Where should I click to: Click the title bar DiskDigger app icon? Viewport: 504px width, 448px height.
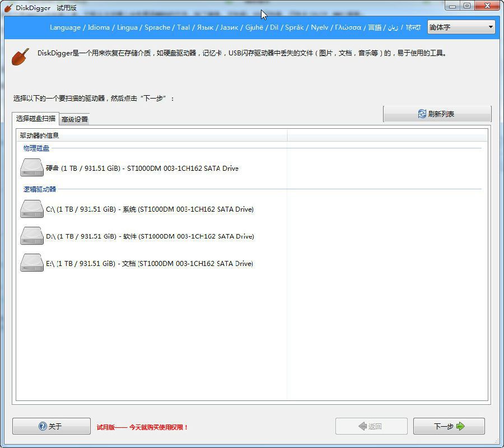click(x=8, y=8)
